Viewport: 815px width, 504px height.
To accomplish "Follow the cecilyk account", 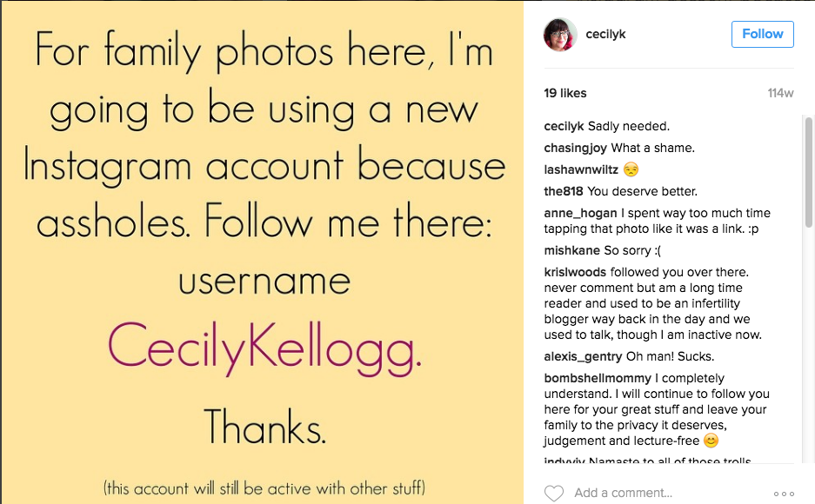I will (x=763, y=34).
